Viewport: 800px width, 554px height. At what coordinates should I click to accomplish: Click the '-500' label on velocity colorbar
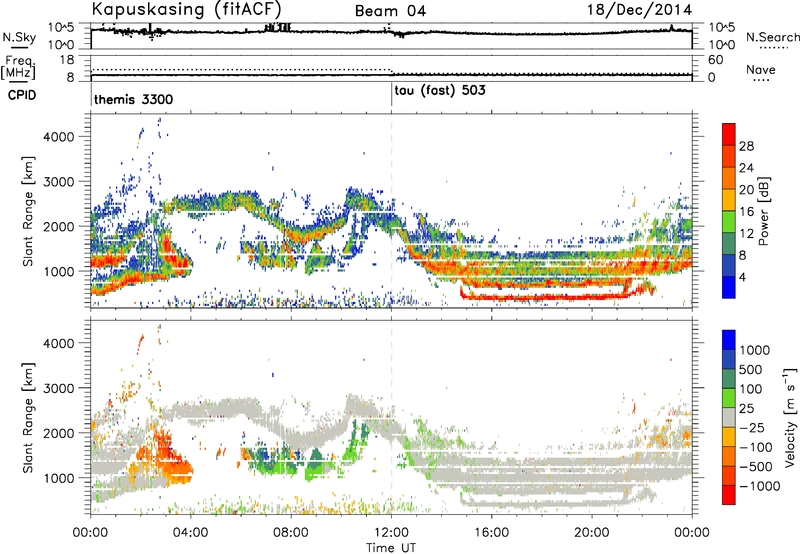click(755, 466)
